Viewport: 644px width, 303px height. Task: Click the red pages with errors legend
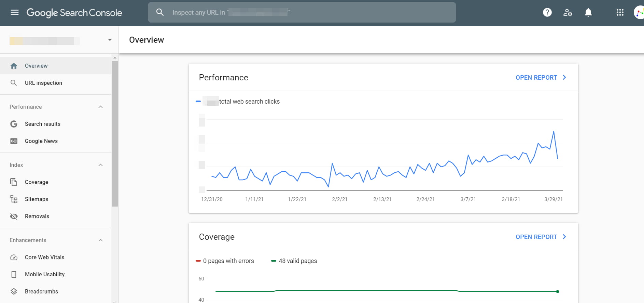click(x=198, y=261)
